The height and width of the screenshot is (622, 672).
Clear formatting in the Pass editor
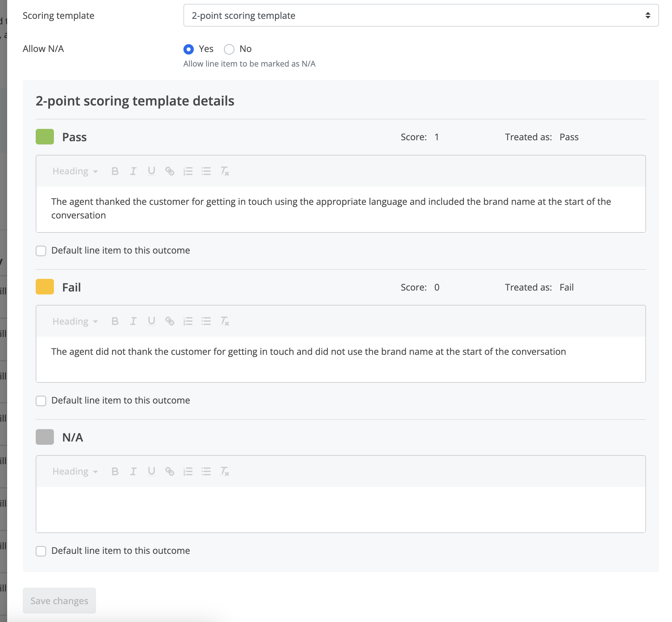(224, 171)
